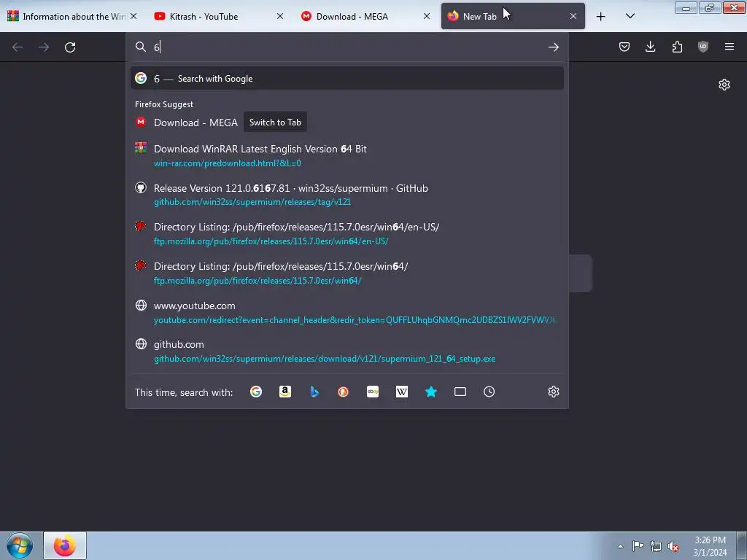Open Directory Listing win64/en-US/ suggestion
This screenshot has height=560, width=747.
(x=347, y=233)
